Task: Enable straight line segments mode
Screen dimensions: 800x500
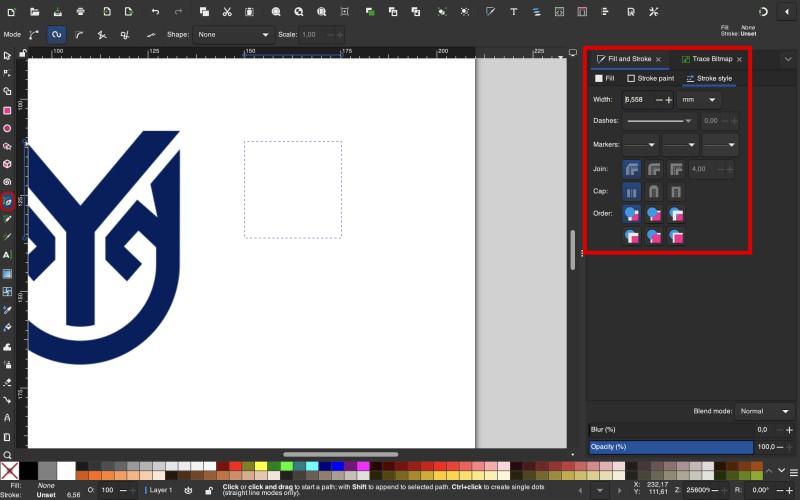Action: coord(102,35)
